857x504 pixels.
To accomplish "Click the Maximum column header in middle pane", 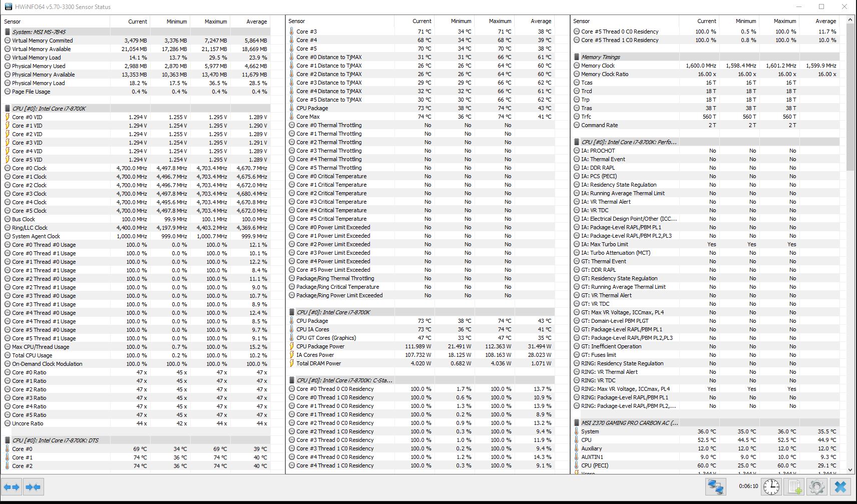I will click(494, 21).
